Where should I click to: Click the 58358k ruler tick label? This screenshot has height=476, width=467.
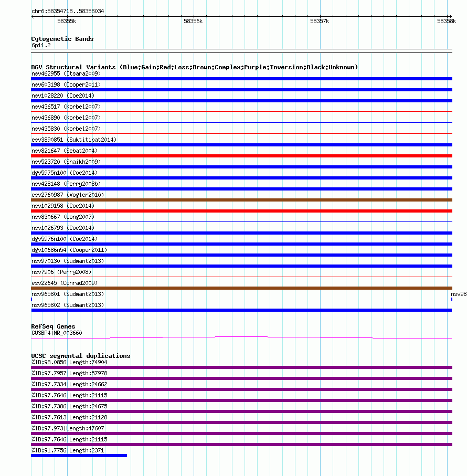tap(447, 21)
